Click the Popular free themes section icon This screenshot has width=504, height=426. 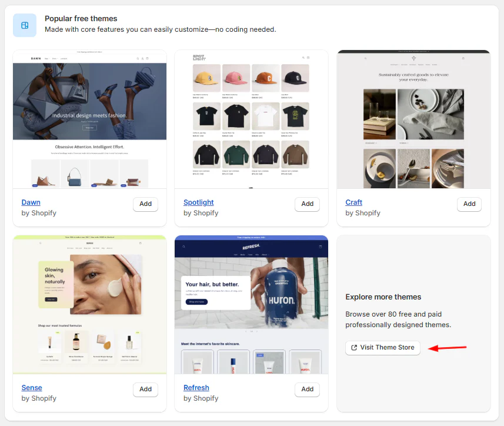(x=25, y=25)
